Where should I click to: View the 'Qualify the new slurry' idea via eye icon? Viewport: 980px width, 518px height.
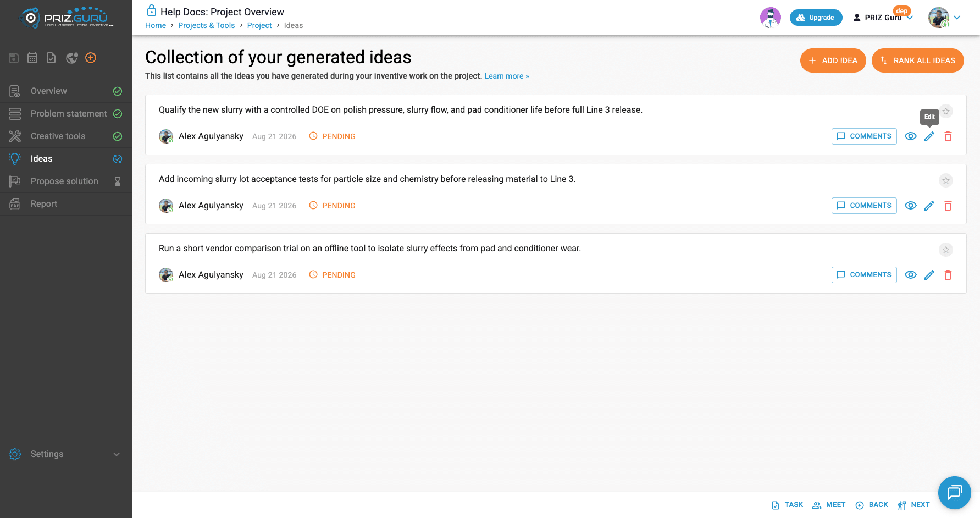(911, 136)
